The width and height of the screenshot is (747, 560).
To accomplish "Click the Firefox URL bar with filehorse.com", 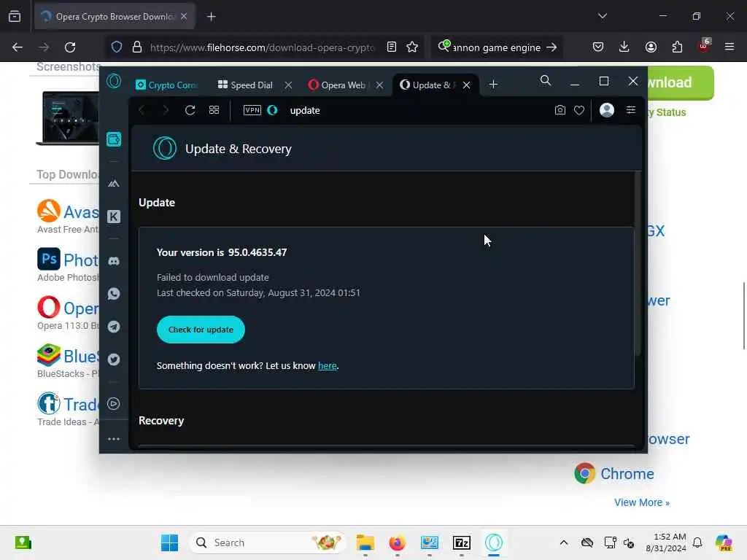I will tap(262, 47).
